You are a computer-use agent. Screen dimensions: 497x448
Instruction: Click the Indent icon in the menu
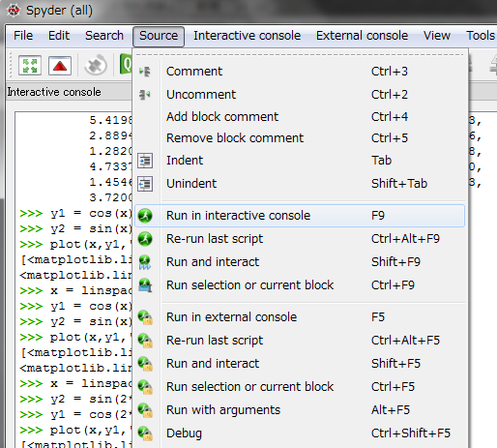point(145,161)
